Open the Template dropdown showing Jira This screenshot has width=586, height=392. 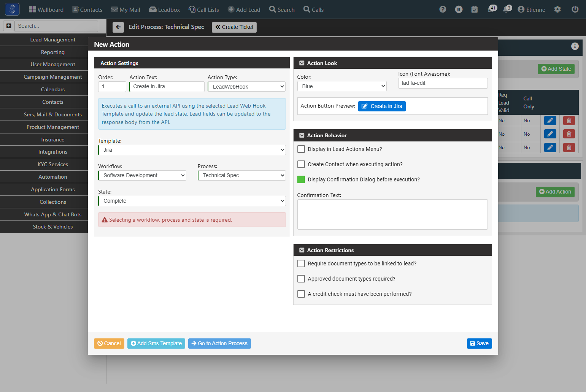click(x=192, y=150)
